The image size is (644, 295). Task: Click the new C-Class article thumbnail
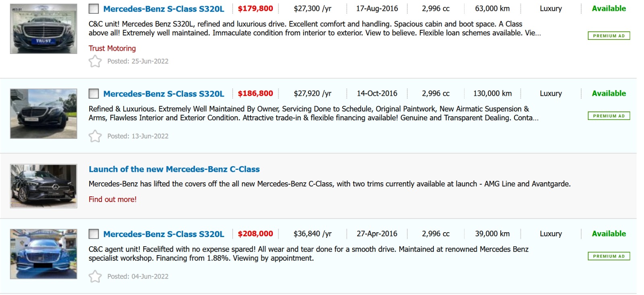[43, 186]
